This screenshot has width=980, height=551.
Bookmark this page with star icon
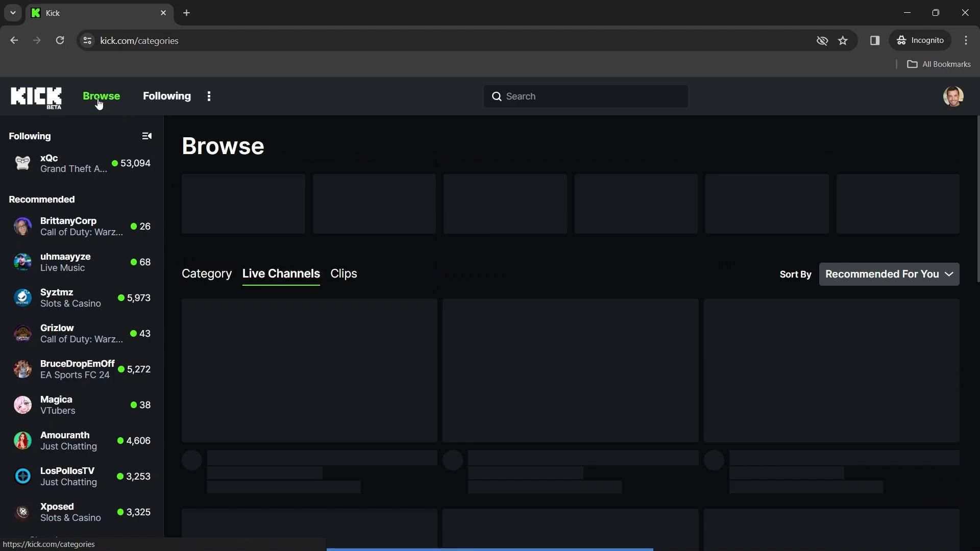click(843, 41)
